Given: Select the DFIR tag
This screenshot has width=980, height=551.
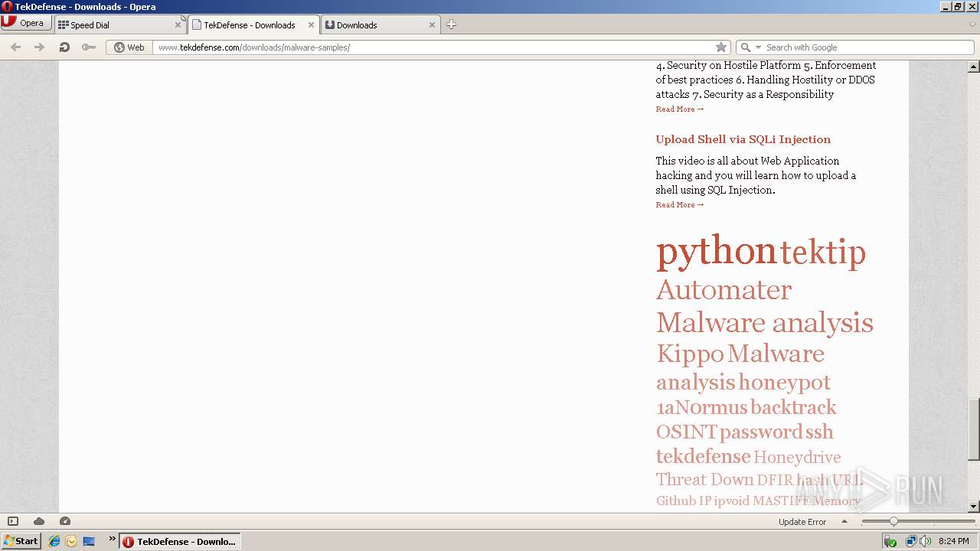Looking at the screenshot, I should pyautogui.click(x=775, y=481).
